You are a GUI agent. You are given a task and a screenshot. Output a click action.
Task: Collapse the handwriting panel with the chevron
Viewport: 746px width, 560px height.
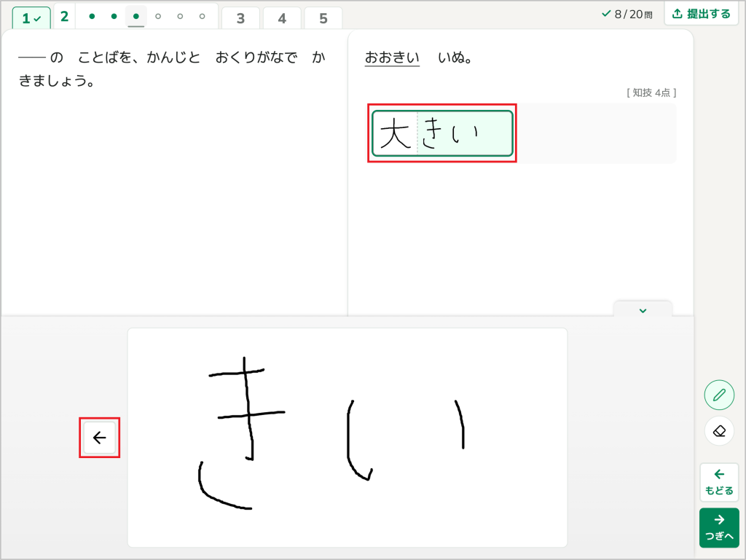point(643,310)
